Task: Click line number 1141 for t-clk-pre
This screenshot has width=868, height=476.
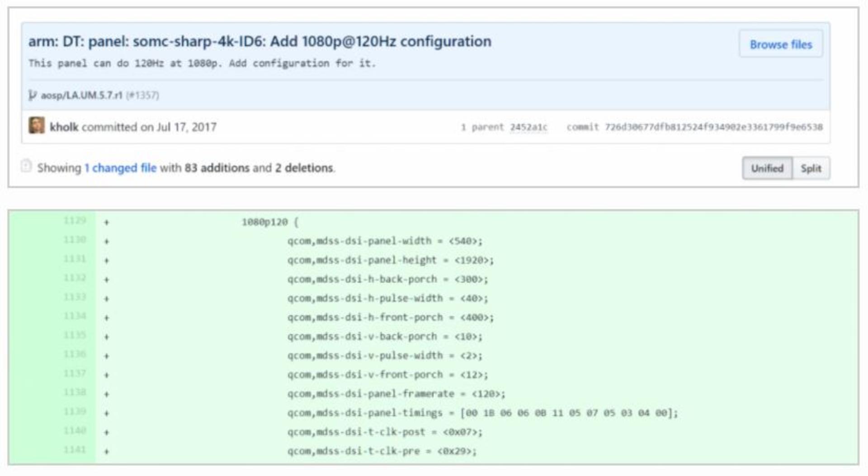Action: point(75,449)
